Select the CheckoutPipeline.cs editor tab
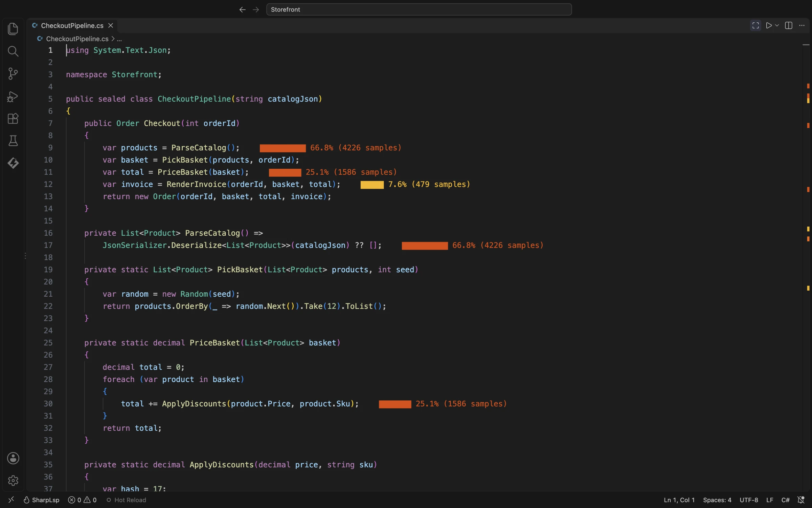Image resolution: width=812 pixels, height=508 pixels. click(x=72, y=26)
